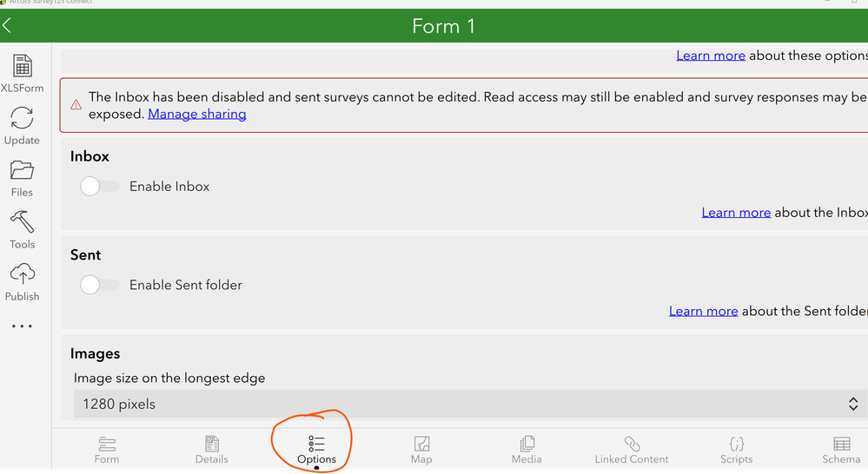Click the warning triangle icon in alert
Viewport: 868px width, 474px height.
(x=76, y=105)
